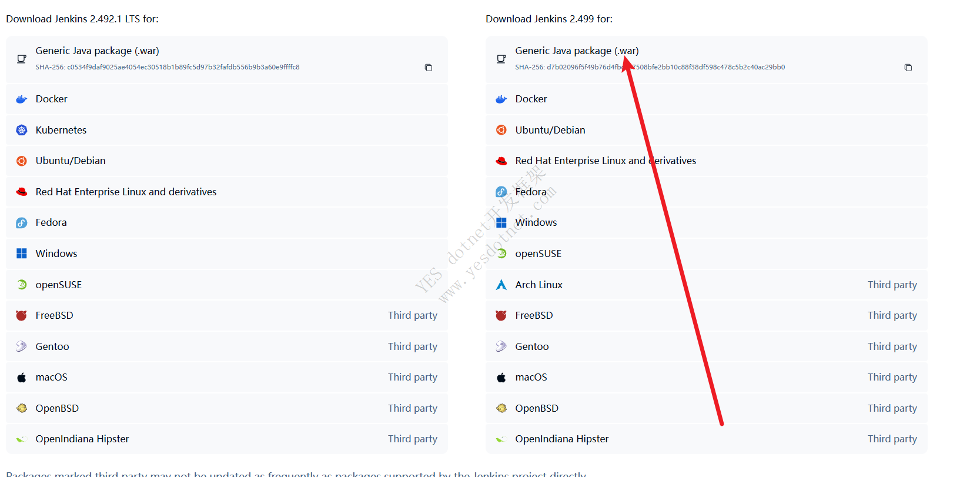Open LTS OpenBSD third party link

tap(227, 408)
